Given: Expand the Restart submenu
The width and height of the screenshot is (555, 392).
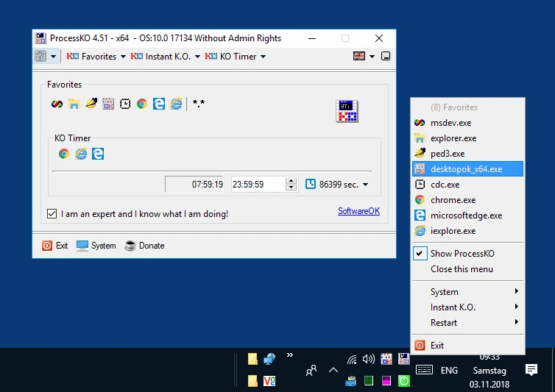Looking at the screenshot, I should [x=467, y=323].
